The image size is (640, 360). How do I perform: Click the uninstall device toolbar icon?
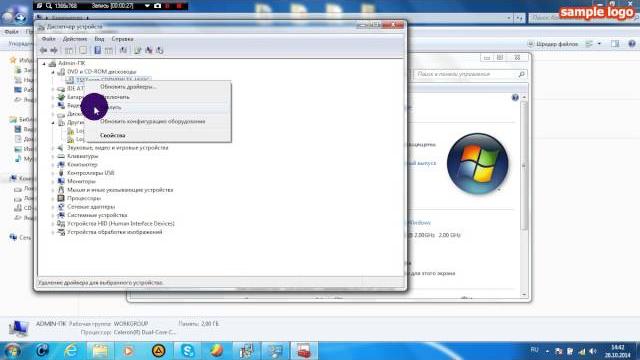coord(149,50)
